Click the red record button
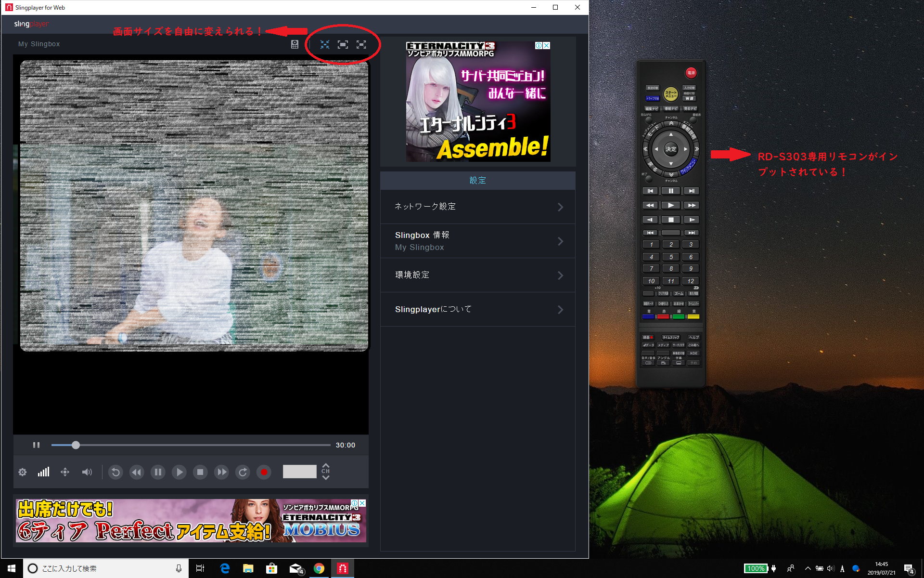 coord(264,472)
